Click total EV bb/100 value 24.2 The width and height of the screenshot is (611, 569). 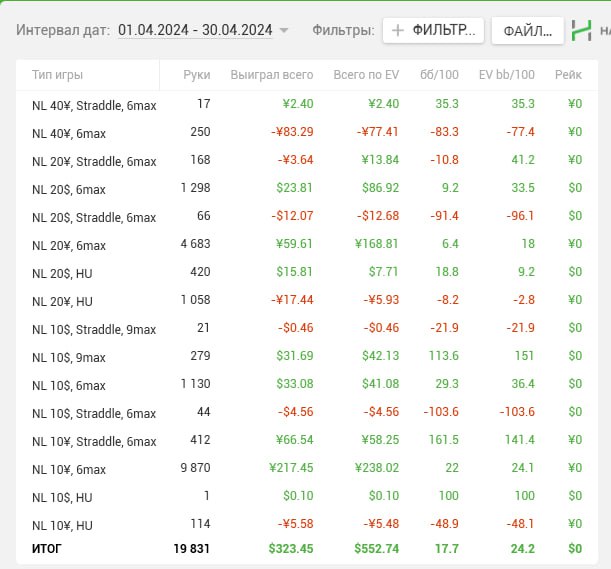pyautogui.click(x=523, y=549)
